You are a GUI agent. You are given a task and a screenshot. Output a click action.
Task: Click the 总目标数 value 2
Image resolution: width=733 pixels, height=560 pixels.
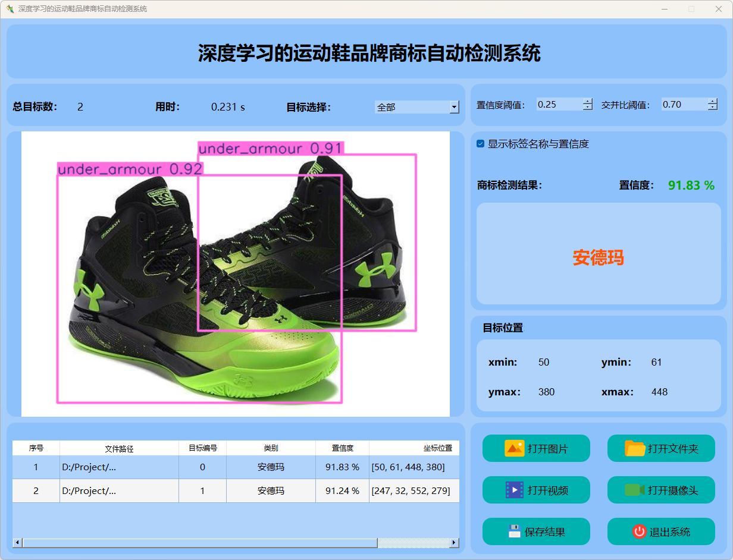[80, 107]
